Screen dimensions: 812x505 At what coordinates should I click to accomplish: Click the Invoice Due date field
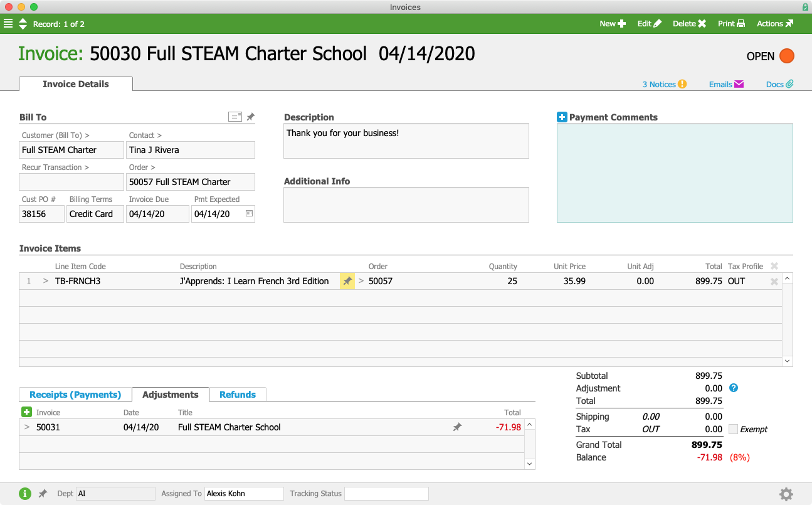157,214
